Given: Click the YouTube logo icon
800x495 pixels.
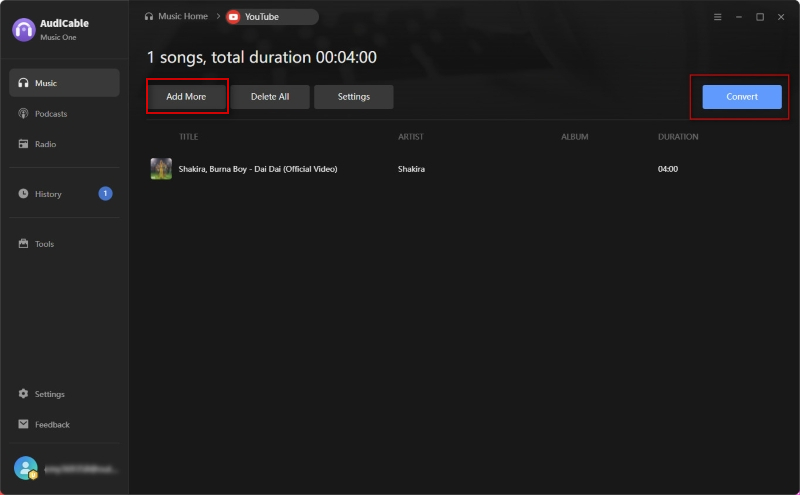Looking at the screenshot, I should point(233,17).
